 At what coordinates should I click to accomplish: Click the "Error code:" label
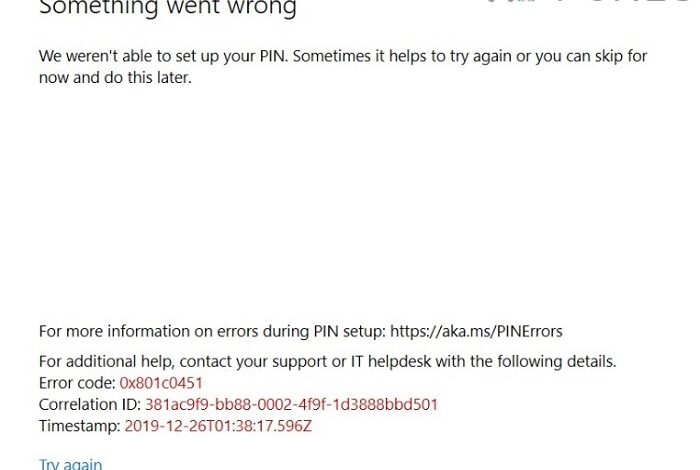[x=77, y=383]
